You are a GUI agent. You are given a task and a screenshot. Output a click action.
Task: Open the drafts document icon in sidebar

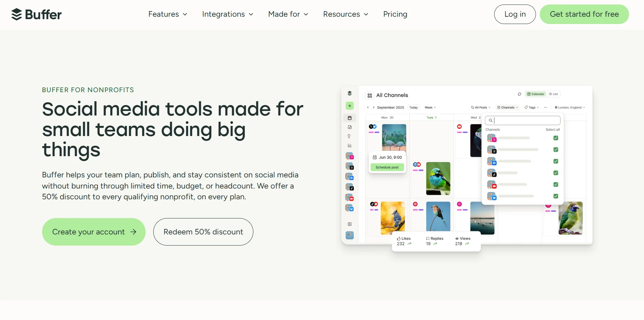point(350,127)
